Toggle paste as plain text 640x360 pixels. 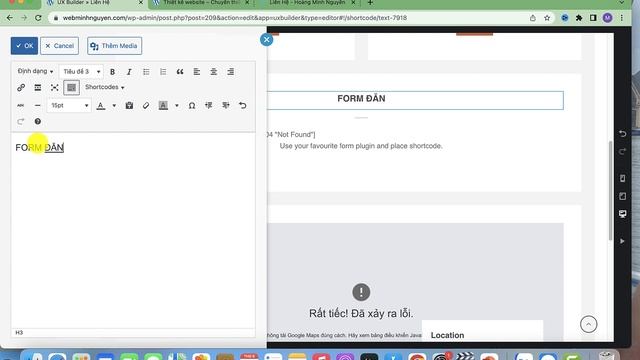pos(129,105)
